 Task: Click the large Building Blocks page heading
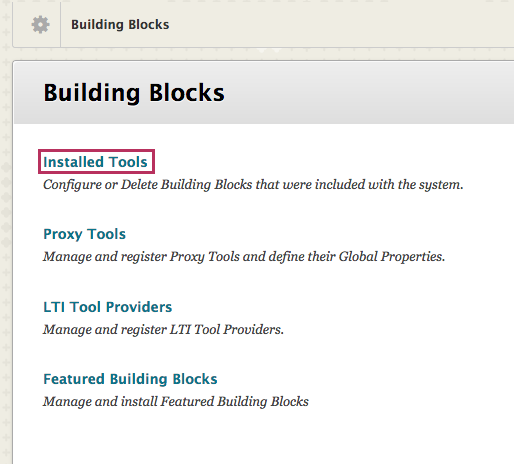tap(134, 93)
